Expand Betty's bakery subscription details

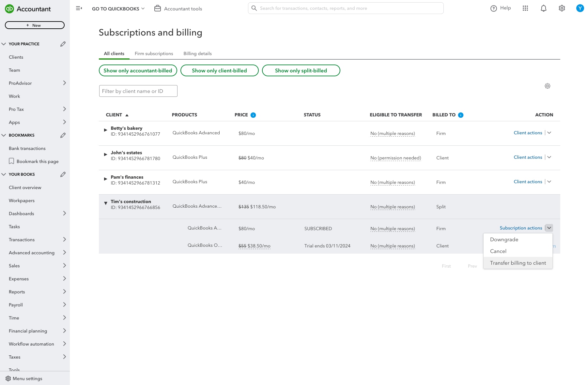(105, 130)
